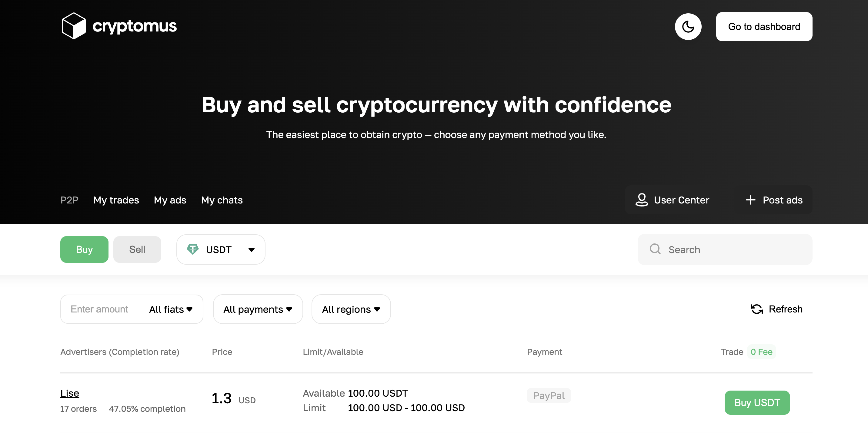
Task: Select the Buy toggle option
Action: (x=84, y=249)
